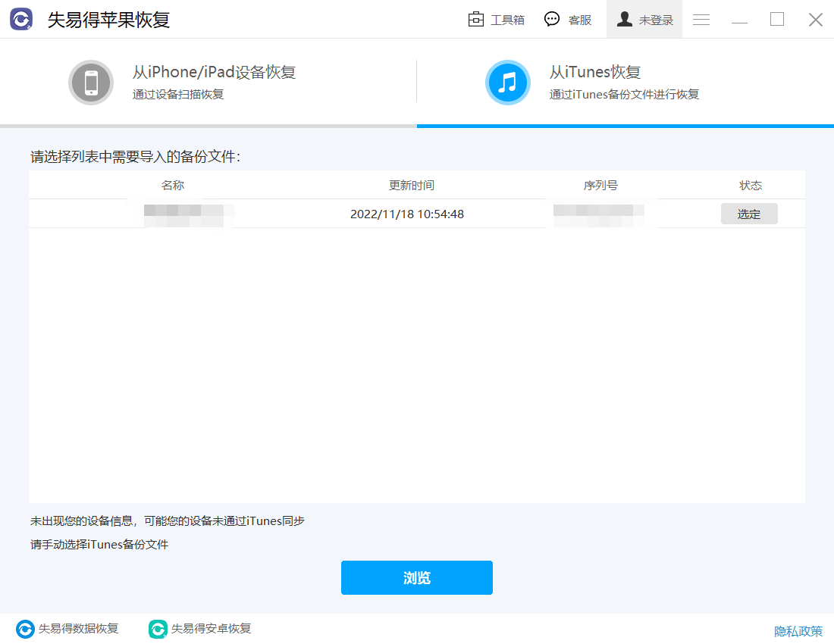Close the 失易得苹果恢复 window
Viewport: 834px width, 644px height.
tap(815, 20)
